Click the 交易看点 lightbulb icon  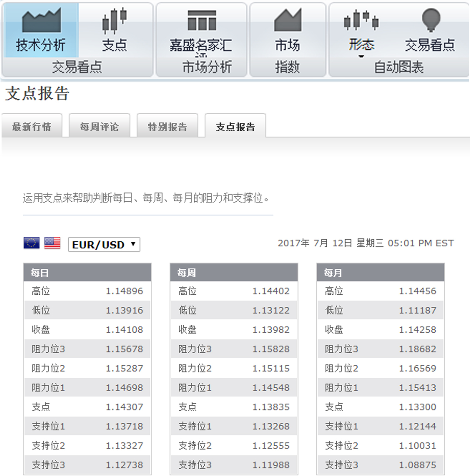pyautogui.click(x=431, y=20)
